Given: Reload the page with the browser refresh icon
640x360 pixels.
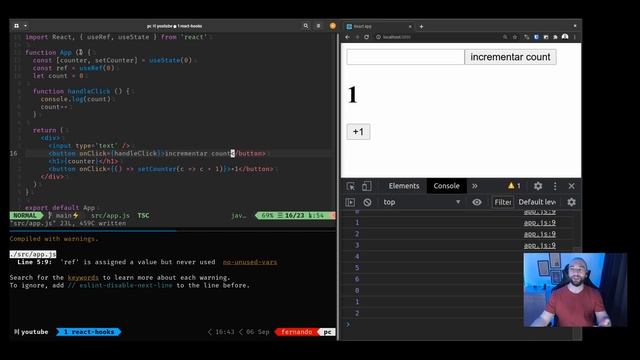Looking at the screenshot, I should (x=367, y=37).
